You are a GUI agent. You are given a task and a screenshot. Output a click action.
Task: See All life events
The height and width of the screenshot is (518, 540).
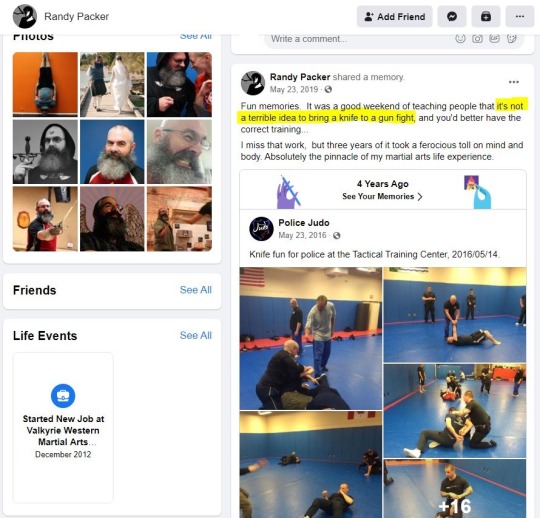[x=196, y=335]
